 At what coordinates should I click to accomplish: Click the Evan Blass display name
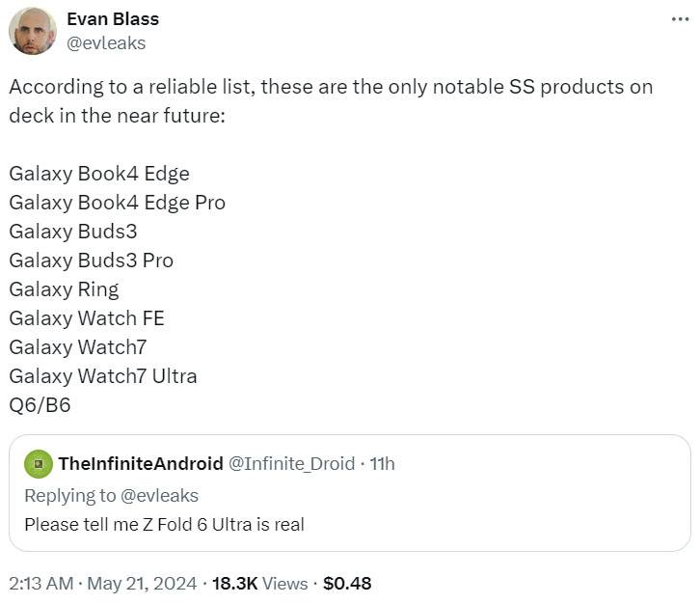coord(113,18)
